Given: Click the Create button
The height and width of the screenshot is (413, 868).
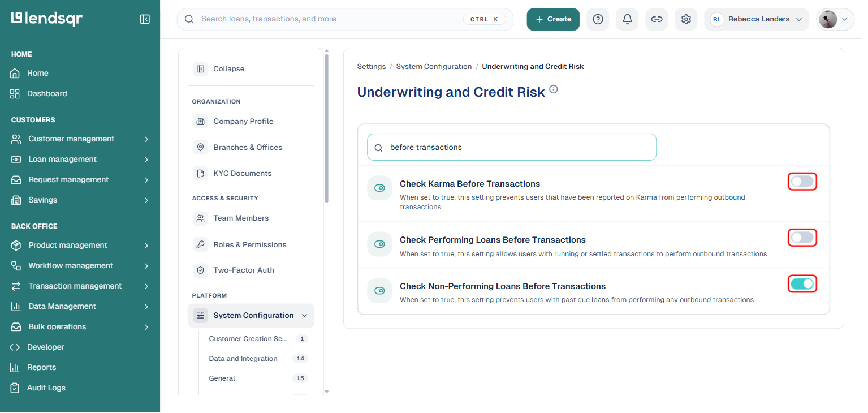Looking at the screenshot, I should [x=553, y=19].
